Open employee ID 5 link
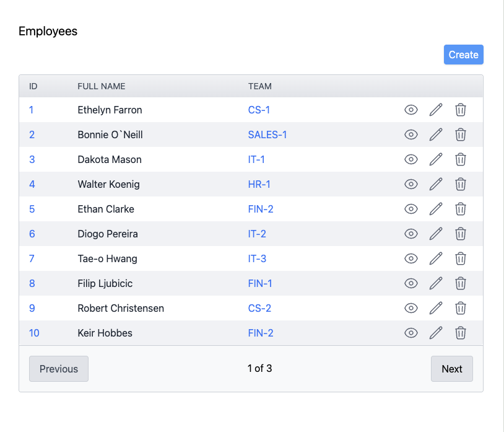 point(32,209)
